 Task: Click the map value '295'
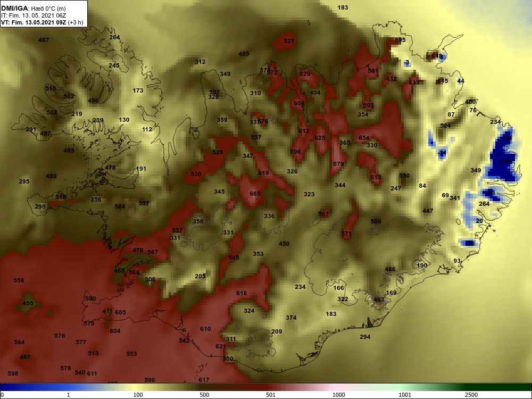pyautogui.click(x=24, y=181)
